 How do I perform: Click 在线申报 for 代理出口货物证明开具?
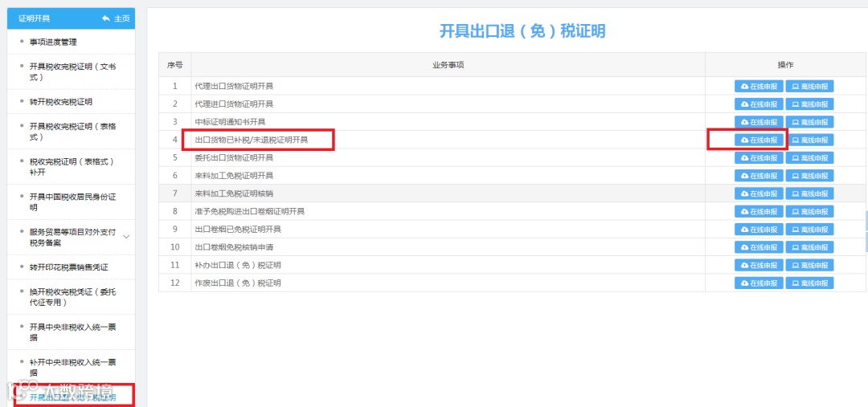pos(759,86)
